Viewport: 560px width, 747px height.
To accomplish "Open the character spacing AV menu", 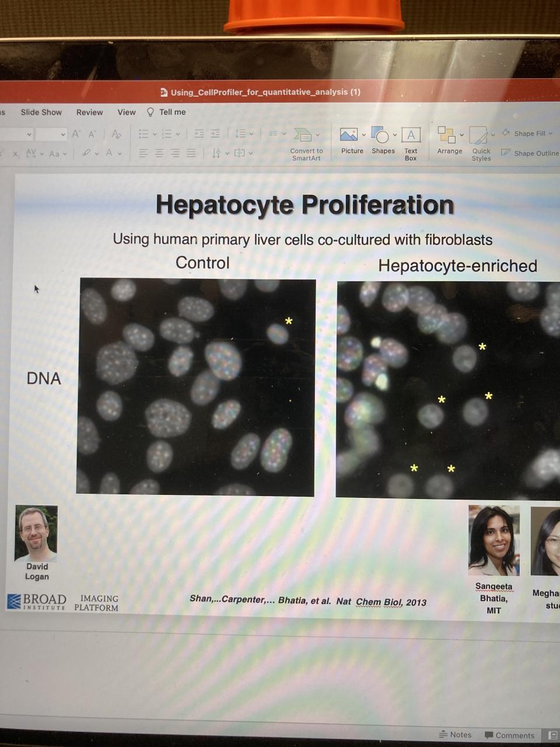I will click(34, 153).
